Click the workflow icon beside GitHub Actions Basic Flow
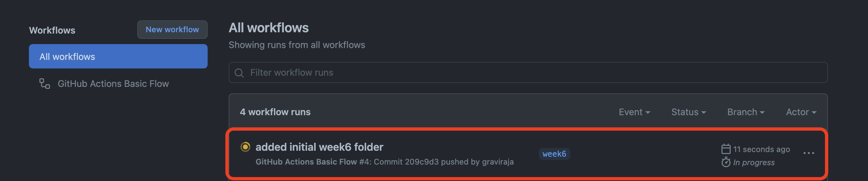The height and width of the screenshot is (181, 868). (x=44, y=84)
